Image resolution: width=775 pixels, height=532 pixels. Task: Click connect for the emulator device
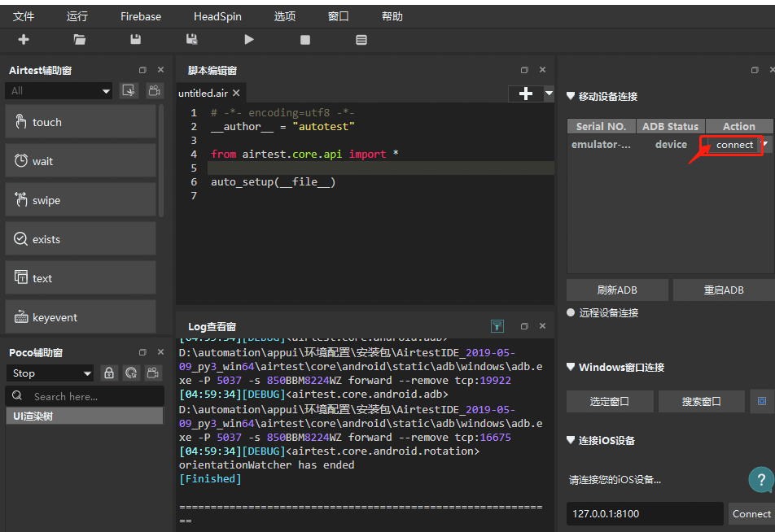pyautogui.click(x=734, y=145)
